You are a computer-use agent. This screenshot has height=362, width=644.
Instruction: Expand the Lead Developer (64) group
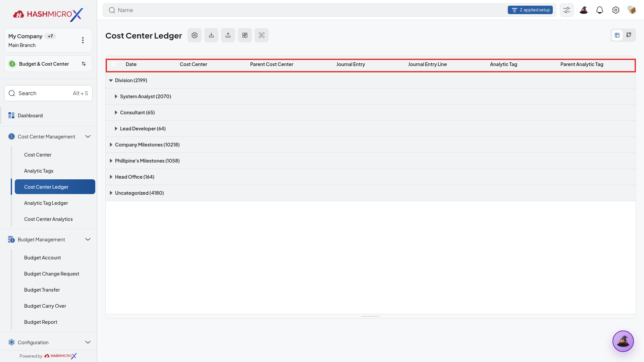[116, 129]
